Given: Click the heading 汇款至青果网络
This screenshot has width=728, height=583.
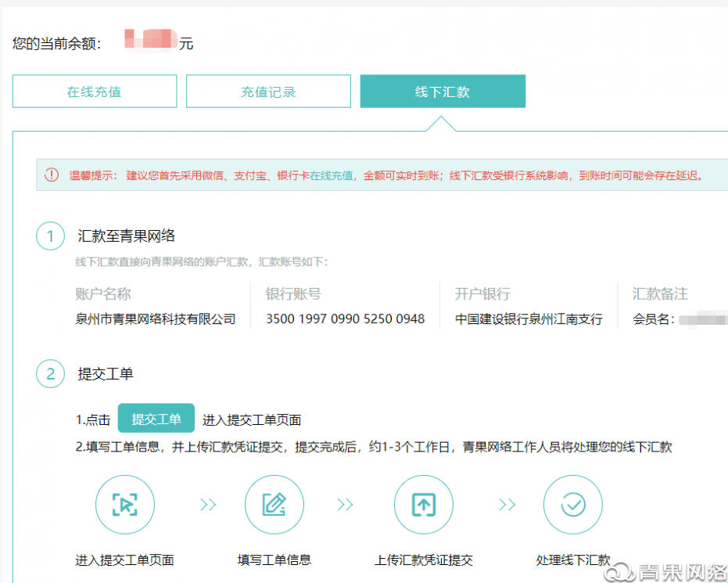Looking at the screenshot, I should click(x=127, y=236).
